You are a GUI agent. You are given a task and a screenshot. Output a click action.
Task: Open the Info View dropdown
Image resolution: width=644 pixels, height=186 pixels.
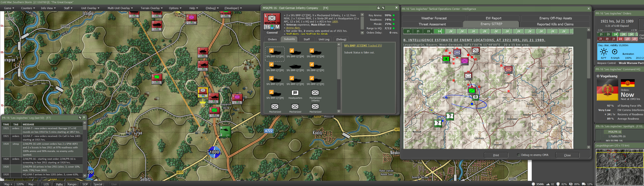pos(48,8)
